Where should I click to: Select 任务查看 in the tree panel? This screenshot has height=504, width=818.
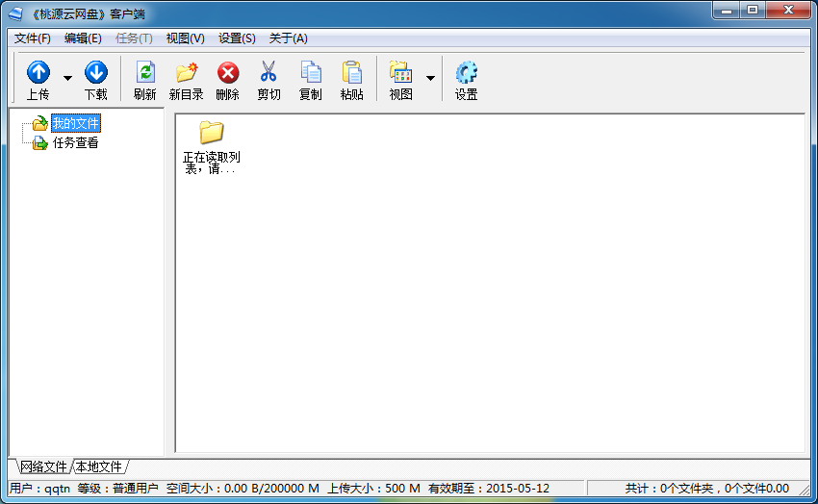[x=75, y=143]
